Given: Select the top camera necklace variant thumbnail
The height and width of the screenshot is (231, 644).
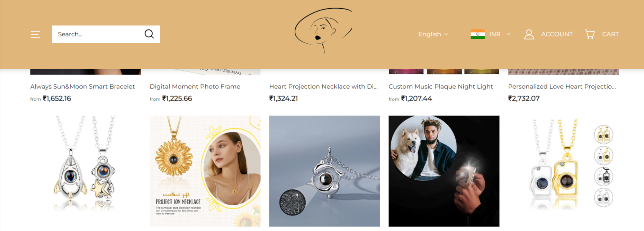Looking at the screenshot, I should tap(603, 135).
